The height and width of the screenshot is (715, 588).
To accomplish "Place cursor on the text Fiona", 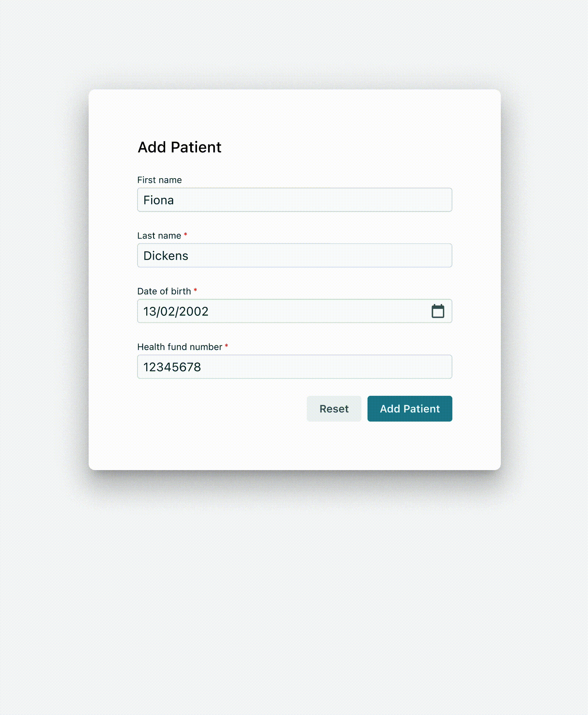I will 158,200.
